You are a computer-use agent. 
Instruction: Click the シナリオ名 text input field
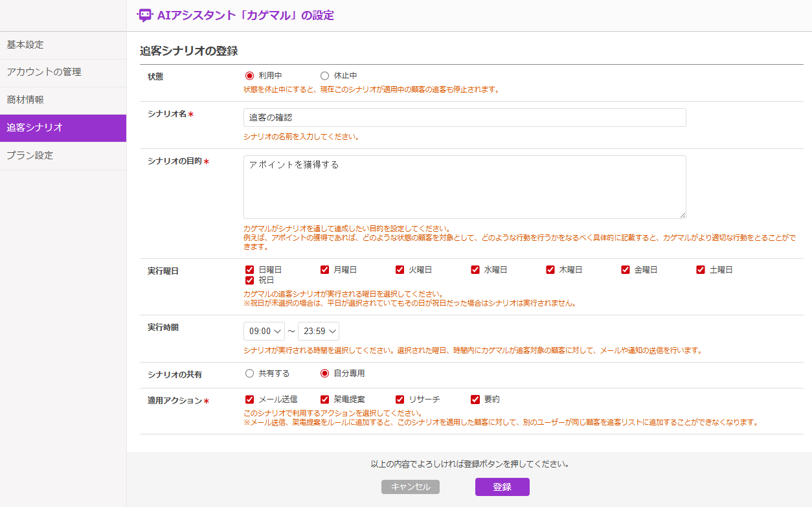pos(464,118)
